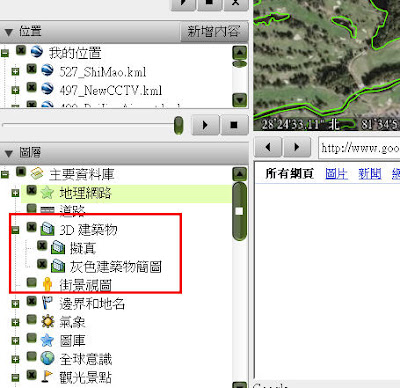400x388 pixels.
Task: Collapse the 主要資料庫 tree node
Action: (5, 174)
